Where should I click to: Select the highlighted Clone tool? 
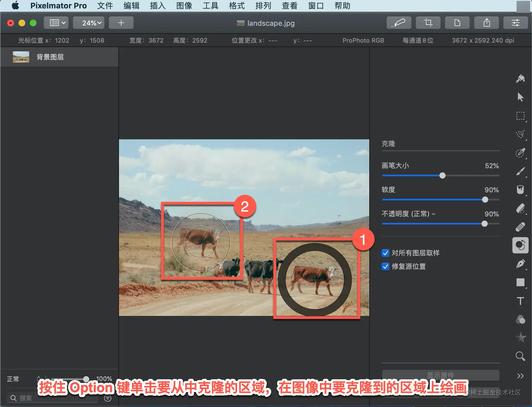520,245
